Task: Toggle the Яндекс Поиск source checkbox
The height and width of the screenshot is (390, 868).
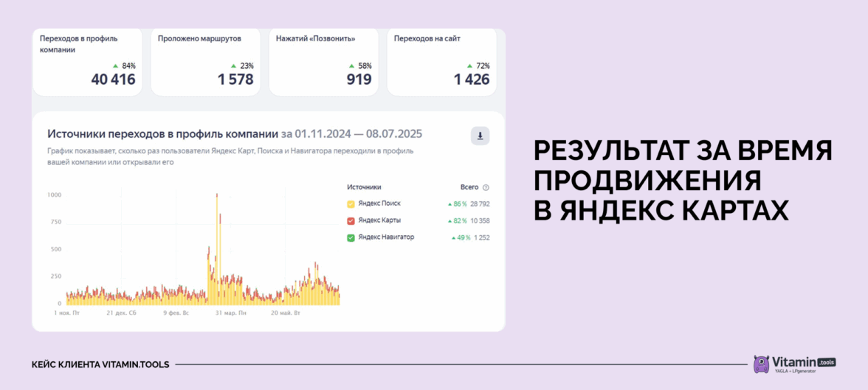Action: pos(351,204)
